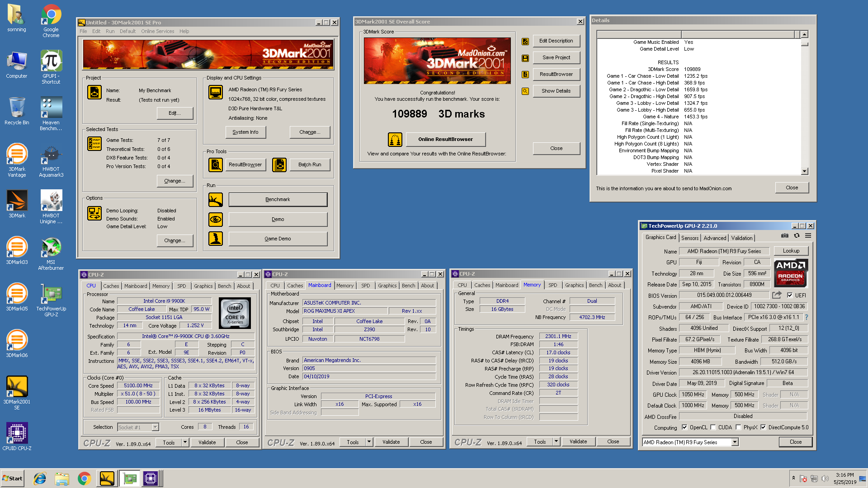The image size is (868, 488).
Task: Open the Run menu in 3DMark2001
Action: [110, 32]
